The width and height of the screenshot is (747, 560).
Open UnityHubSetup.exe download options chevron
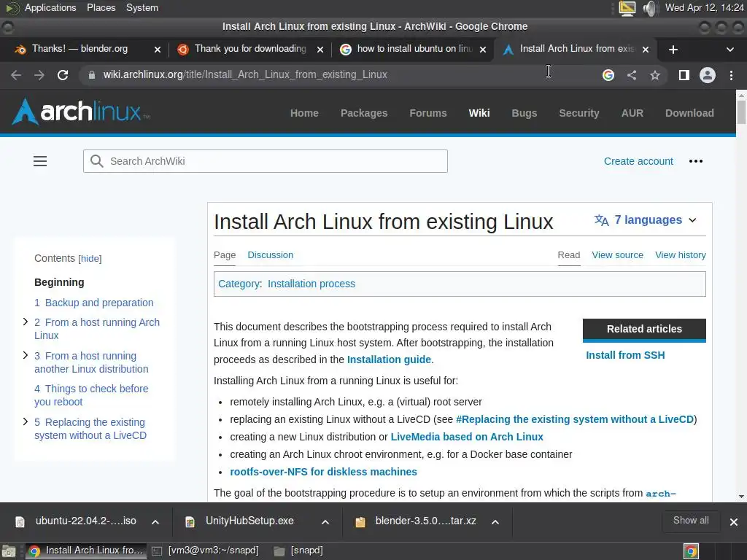(x=325, y=522)
